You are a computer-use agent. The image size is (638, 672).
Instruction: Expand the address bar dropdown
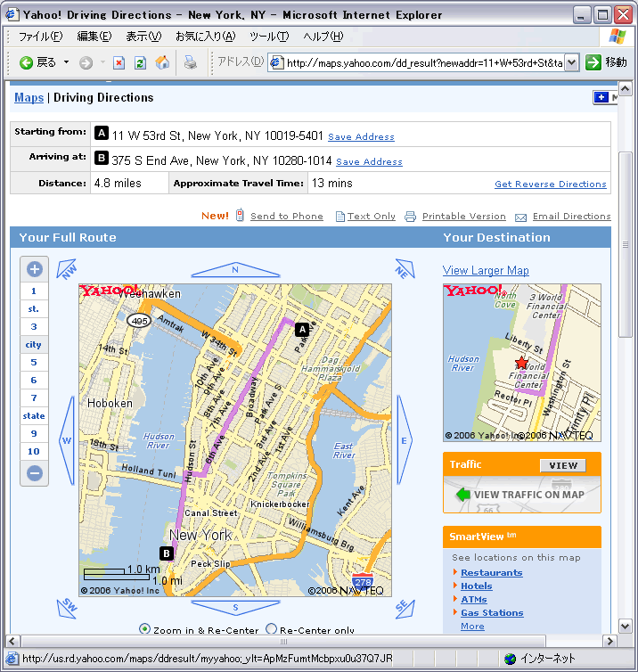tap(571, 63)
